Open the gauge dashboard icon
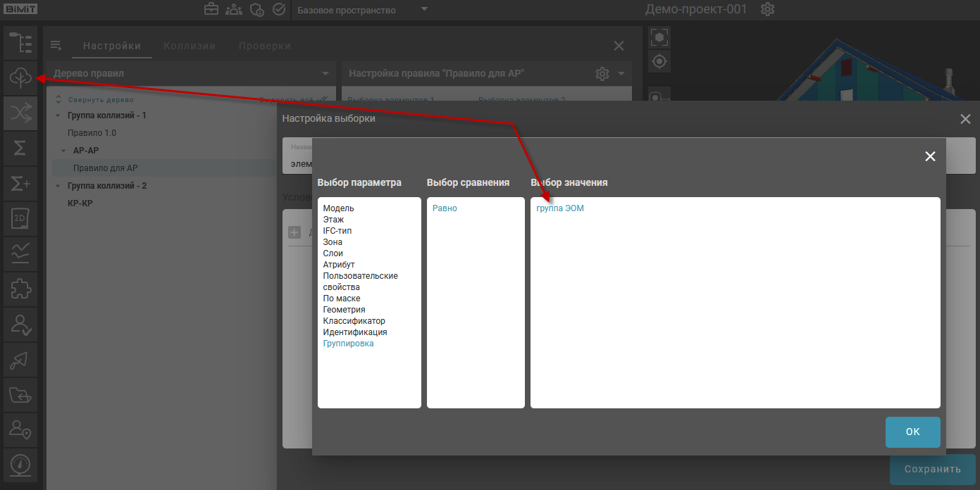This screenshot has width=980, height=490. tap(20, 465)
